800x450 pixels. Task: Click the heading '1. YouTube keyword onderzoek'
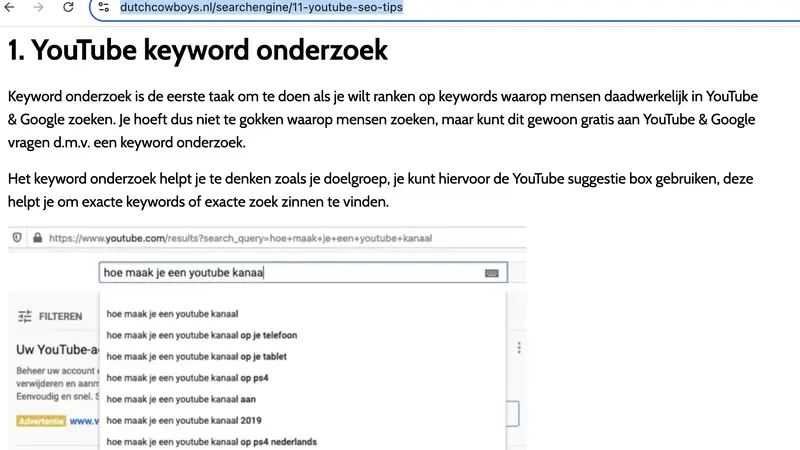(x=197, y=50)
